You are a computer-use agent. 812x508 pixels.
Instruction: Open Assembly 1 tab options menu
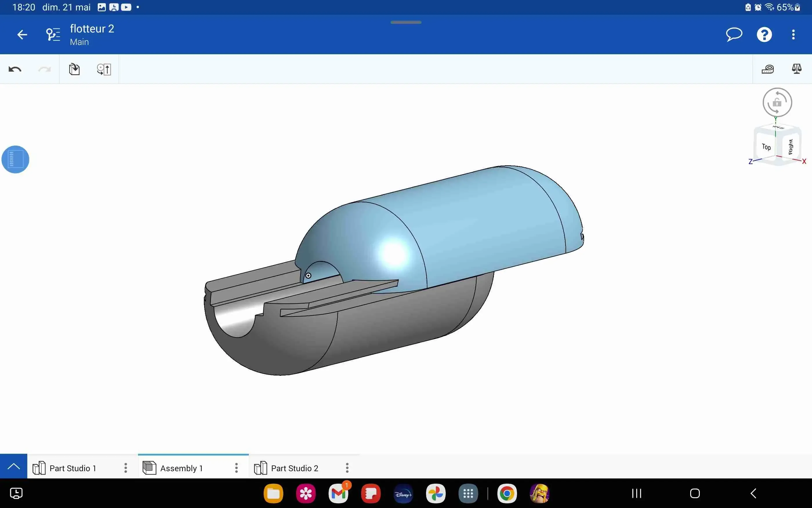236,468
